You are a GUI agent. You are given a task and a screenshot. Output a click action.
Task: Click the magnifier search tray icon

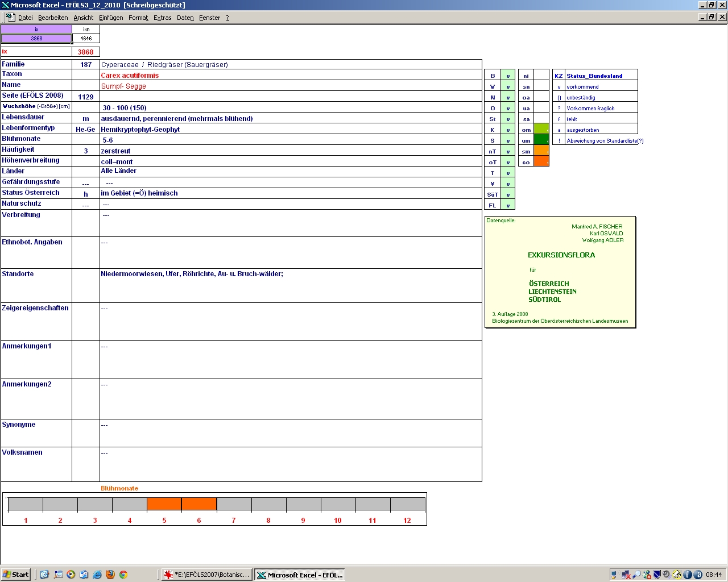[x=636, y=575]
